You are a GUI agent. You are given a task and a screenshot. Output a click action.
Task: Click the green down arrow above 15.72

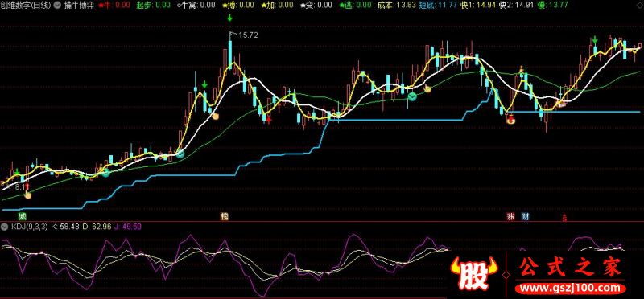229,18
